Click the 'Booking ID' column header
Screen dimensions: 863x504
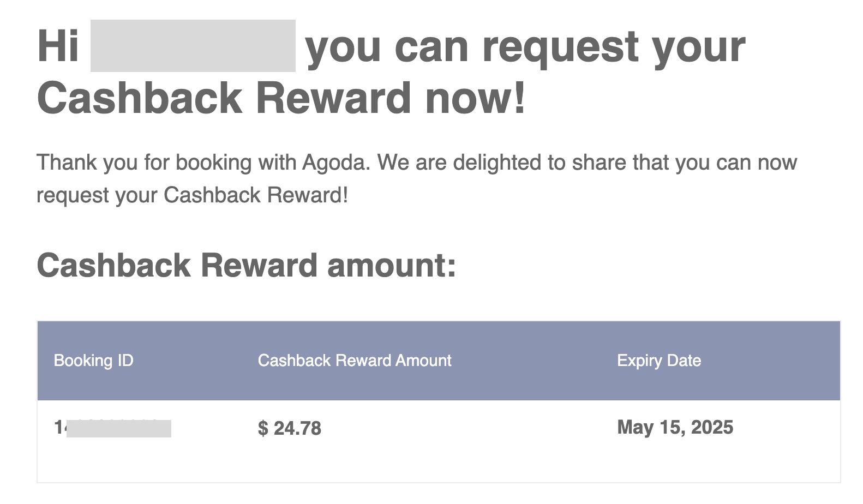(x=93, y=361)
